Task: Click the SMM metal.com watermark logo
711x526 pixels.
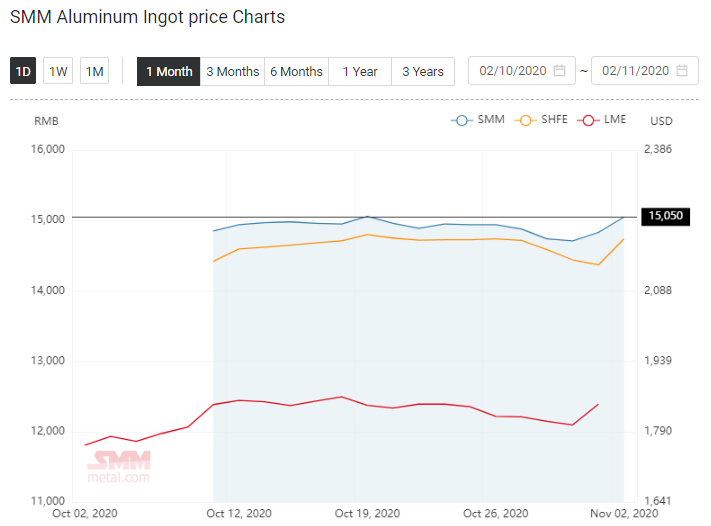Action: [x=119, y=467]
